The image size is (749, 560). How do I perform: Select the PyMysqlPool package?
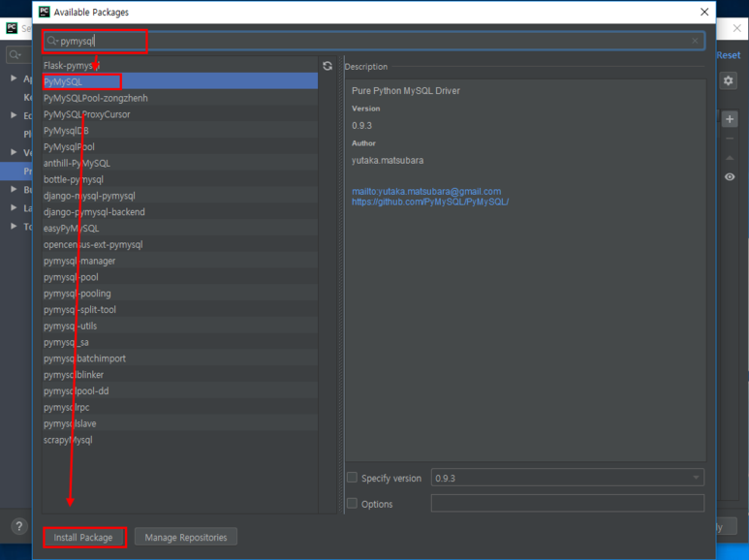(x=180, y=146)
